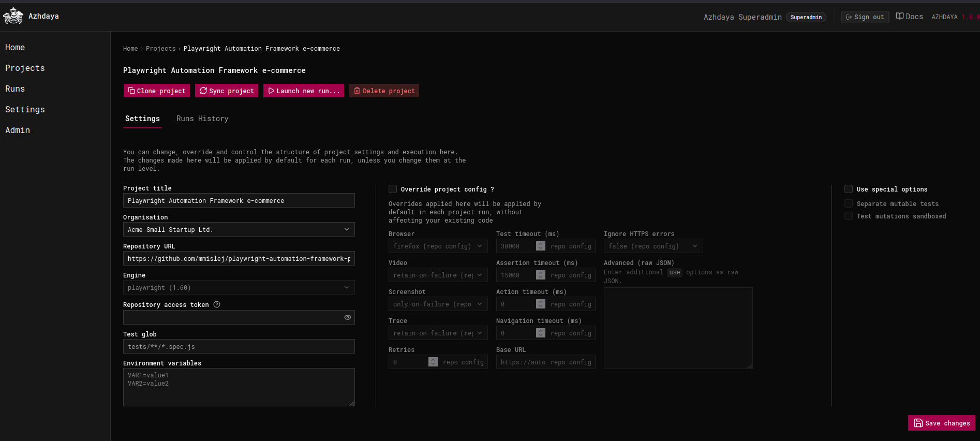Click the Retries stepper arrows
This screenshot has height=441, width=980.
tap(433, 362)
